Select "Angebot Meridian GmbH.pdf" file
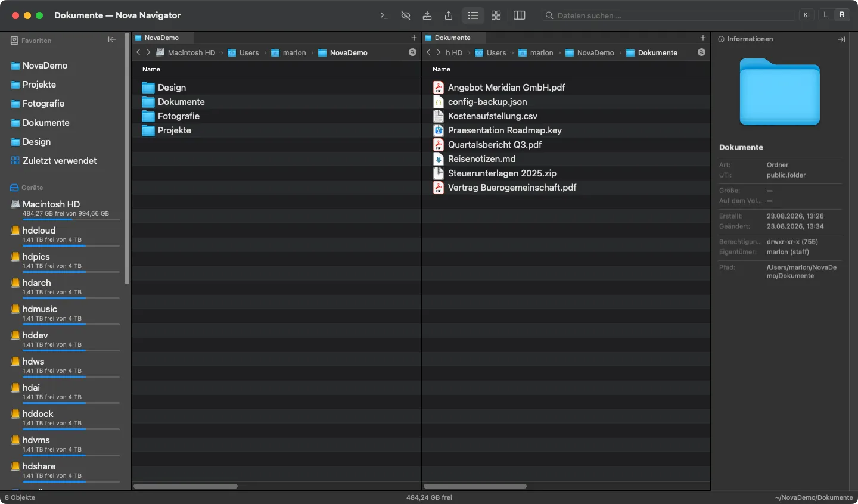 (566, 88)
